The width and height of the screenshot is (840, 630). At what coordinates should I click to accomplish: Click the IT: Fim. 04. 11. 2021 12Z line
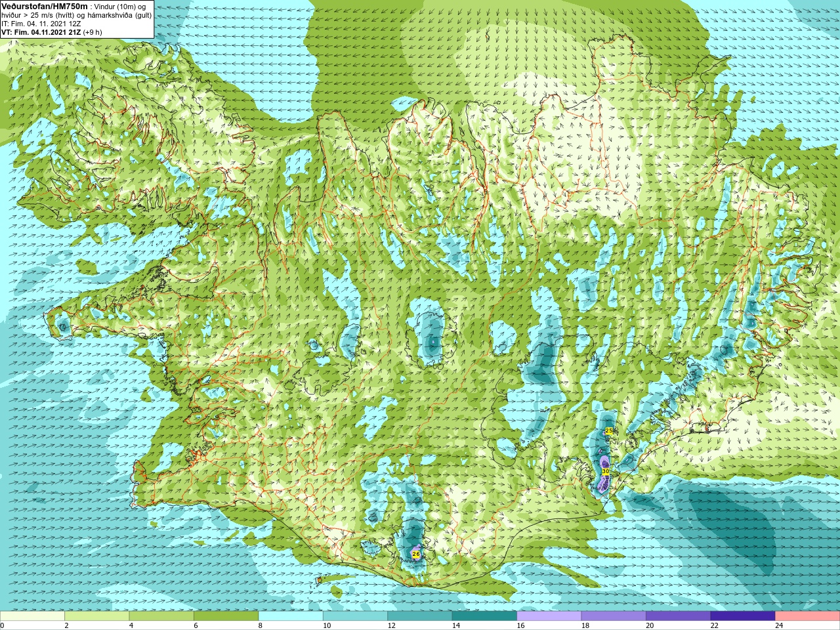[41, 23]
